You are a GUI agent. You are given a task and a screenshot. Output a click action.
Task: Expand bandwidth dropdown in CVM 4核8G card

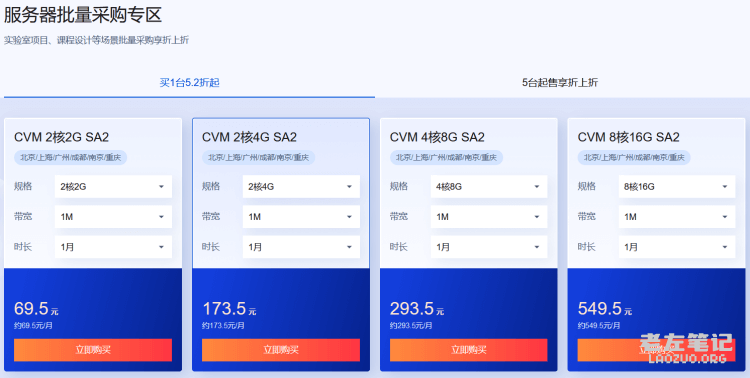click(x=489, y=217)
